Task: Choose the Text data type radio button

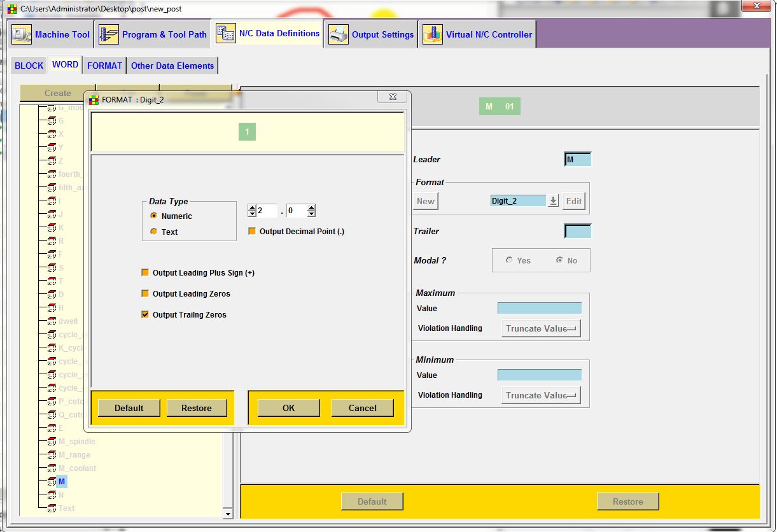Action: point(154,232)
